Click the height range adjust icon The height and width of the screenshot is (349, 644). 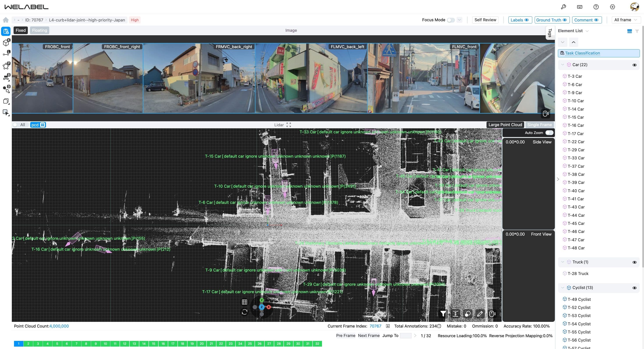point(455,314)
